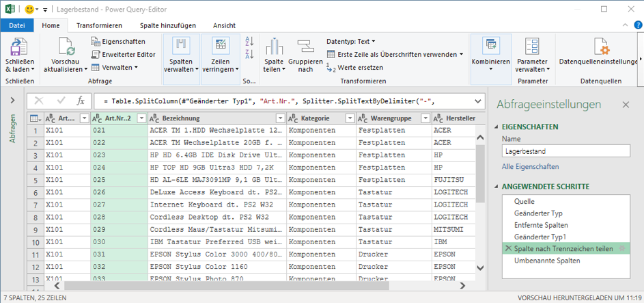
Task: Click the Gruppieren nach icon
Action: pos(305,47)
